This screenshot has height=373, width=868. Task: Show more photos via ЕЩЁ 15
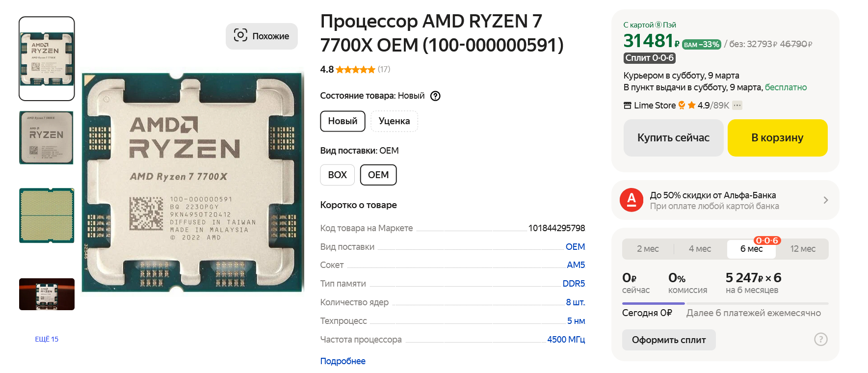click(47, 339)
